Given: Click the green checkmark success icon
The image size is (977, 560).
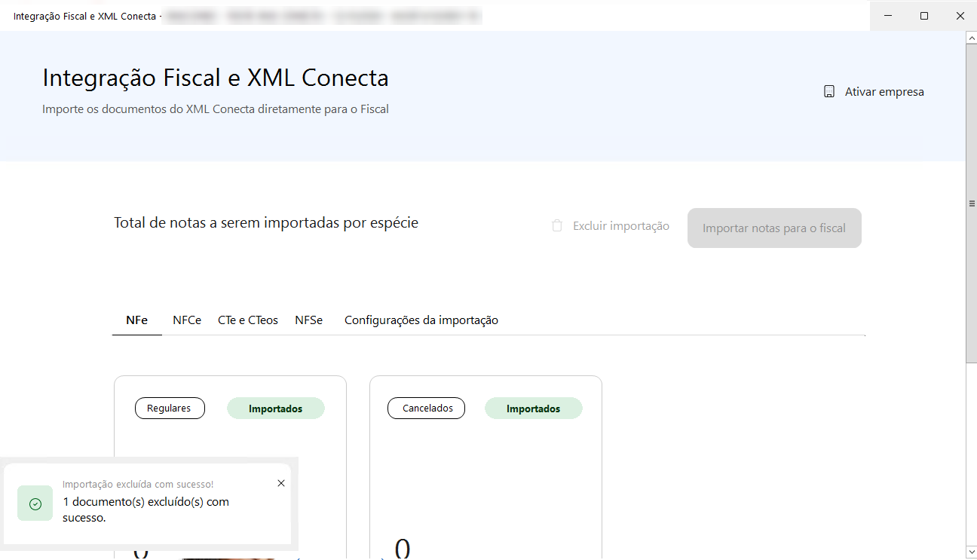Looking at the screenshot, I should [35, 503].
